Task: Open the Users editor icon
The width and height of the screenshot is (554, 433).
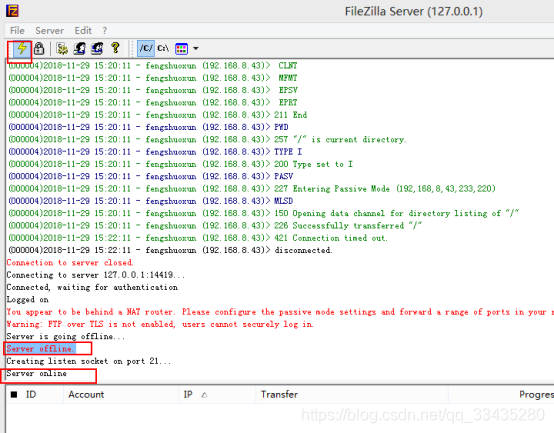Action: 80,48
